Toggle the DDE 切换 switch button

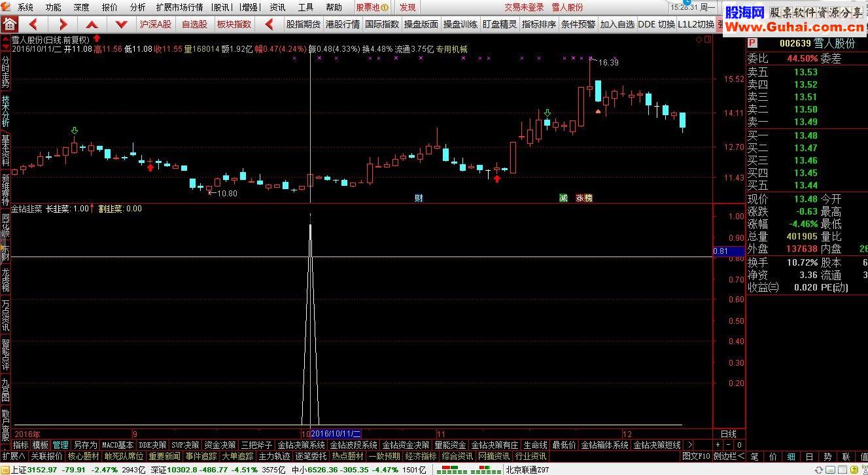pyautogui.click(x=656, y=24)
